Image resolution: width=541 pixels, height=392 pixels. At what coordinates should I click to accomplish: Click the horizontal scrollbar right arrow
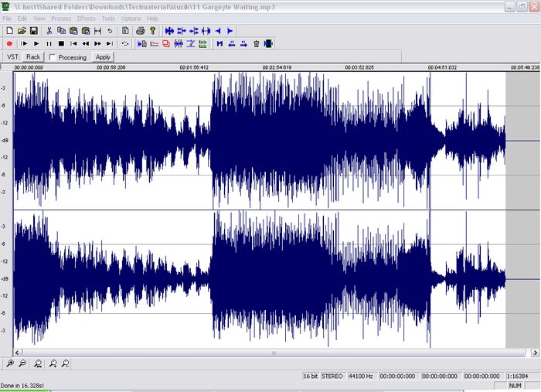(535, 353)
